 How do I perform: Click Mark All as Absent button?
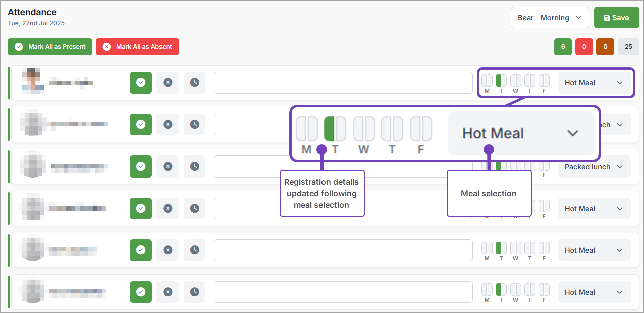(x=137, y=47)
